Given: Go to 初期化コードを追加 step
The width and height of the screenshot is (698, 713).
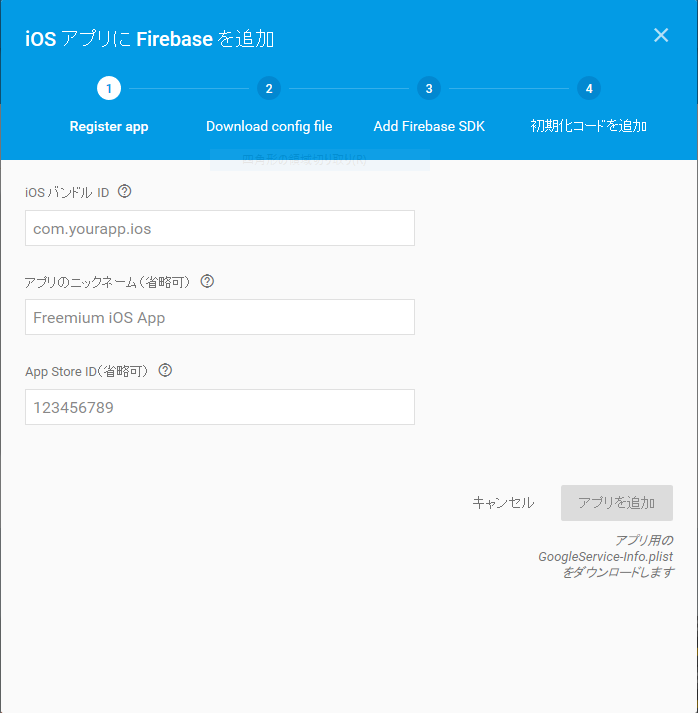Looking at the screenshot, I should tap(589, 126).
